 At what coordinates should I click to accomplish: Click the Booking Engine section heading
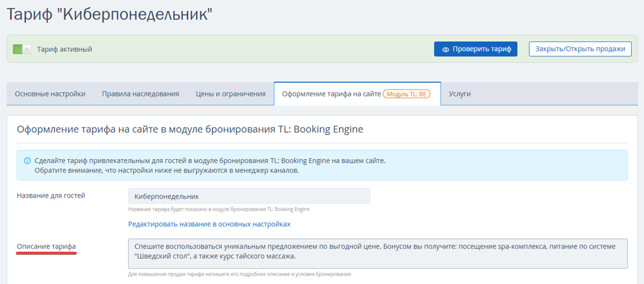pos(190,129)
